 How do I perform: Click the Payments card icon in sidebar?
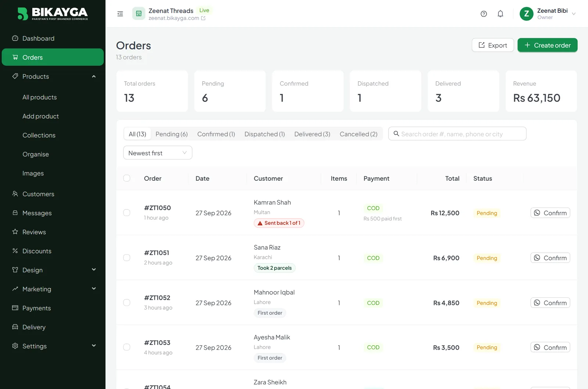[x=15, y=308]
